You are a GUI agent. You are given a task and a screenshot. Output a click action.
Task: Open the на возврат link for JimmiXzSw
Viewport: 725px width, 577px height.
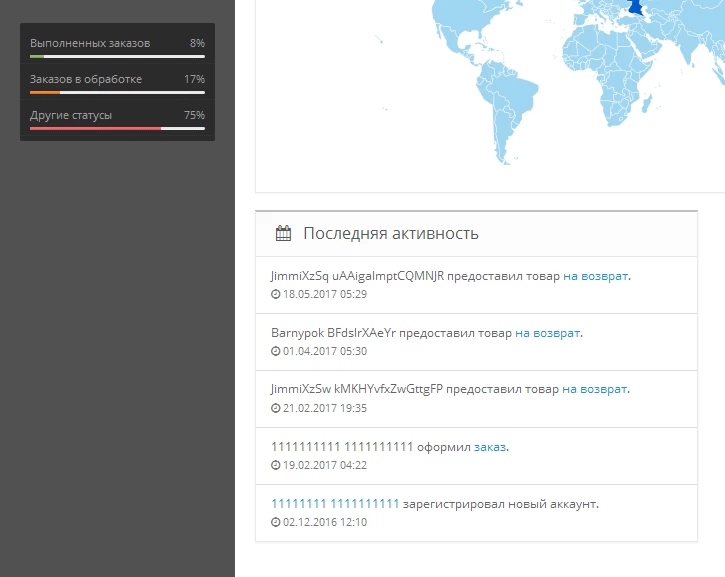594,389
